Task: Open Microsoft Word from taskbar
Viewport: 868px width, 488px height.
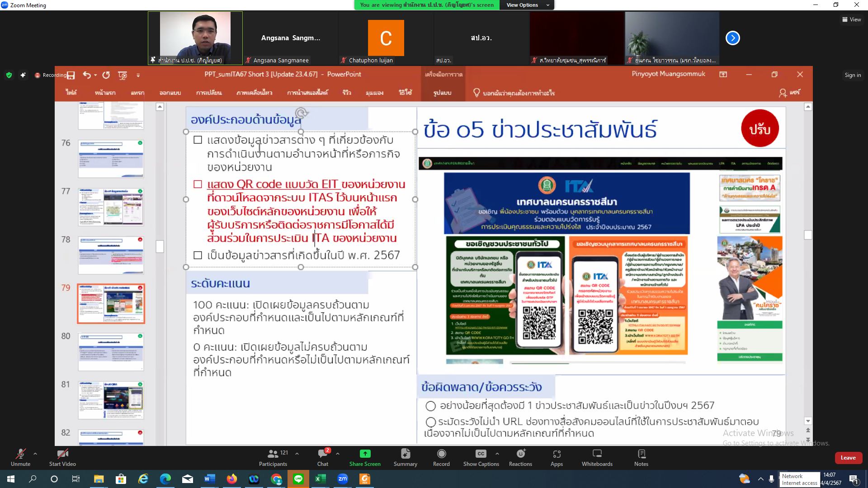Action: coord(210,479)
